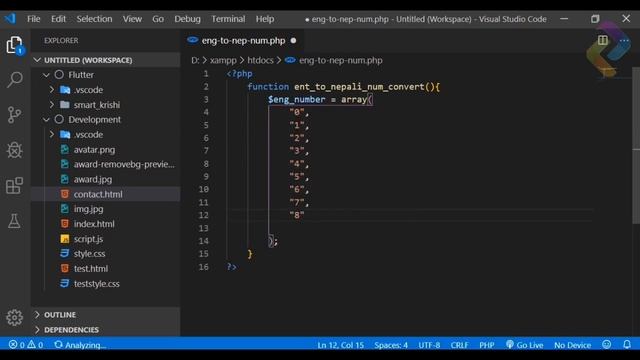
Task: Select the eng-to-nep-num.php editor tab
Action: click(242, 40)
